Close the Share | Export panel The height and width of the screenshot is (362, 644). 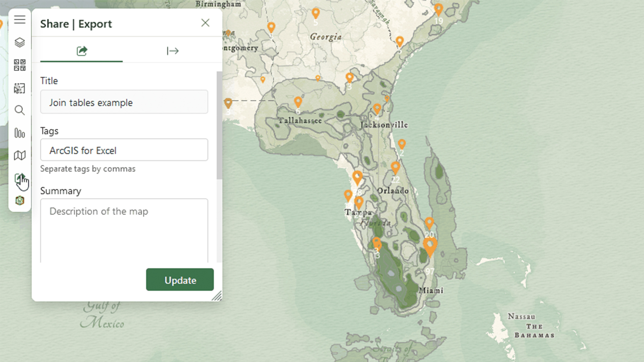pos(205,23)
